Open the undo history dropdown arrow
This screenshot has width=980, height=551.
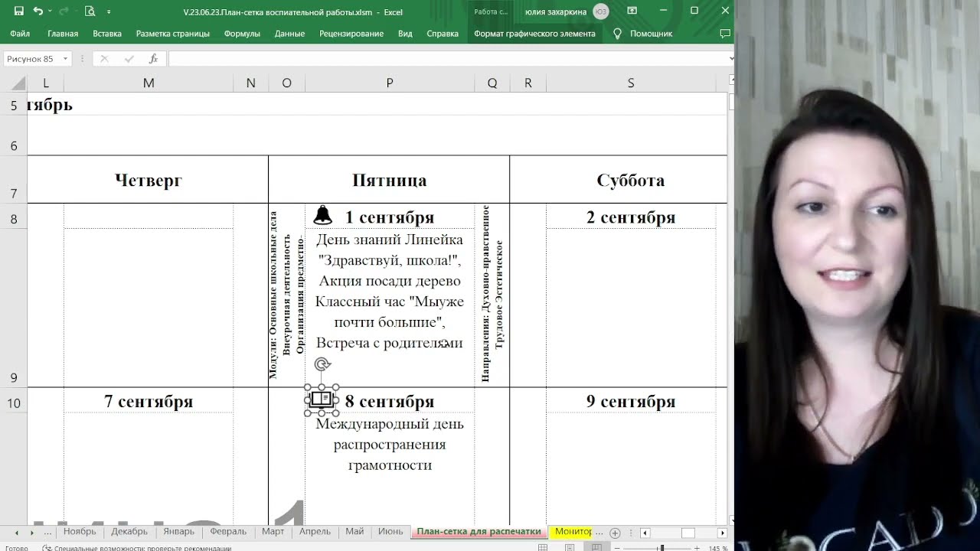point(50,11)
